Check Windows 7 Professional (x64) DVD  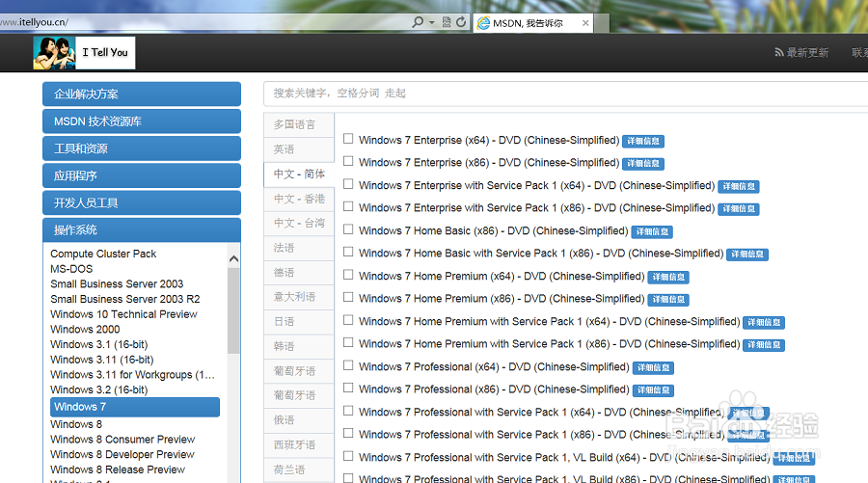(348, 365)
